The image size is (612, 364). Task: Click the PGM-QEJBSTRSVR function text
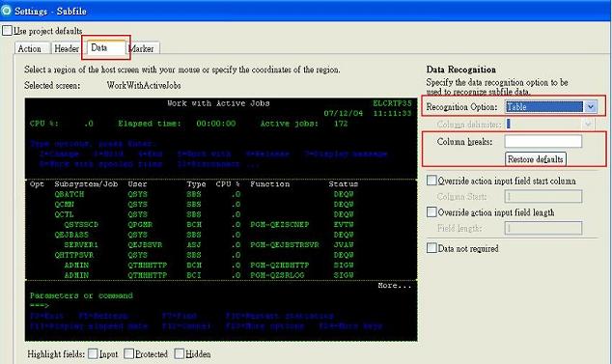[285, 245]
